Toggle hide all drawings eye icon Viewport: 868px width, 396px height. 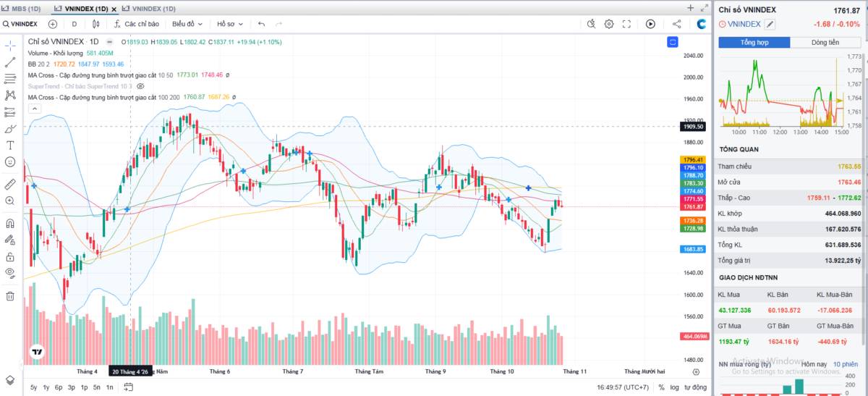coord(10,273)
